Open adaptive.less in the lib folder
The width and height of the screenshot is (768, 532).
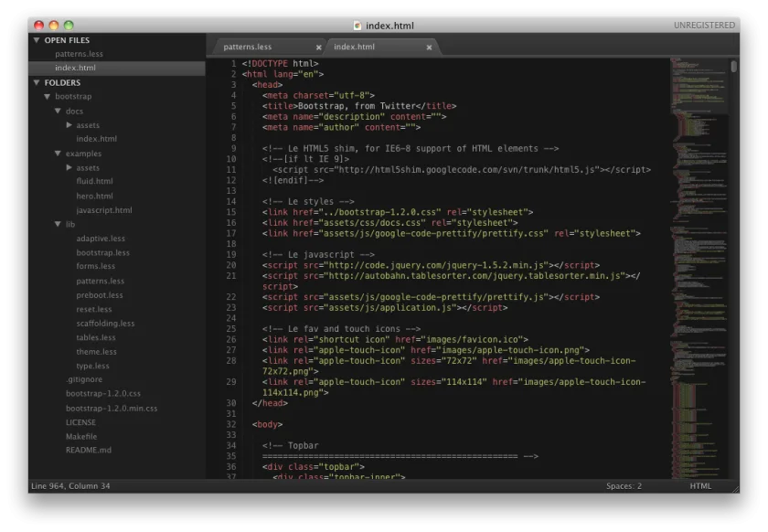pyautogui.click(x=101, y=239)
